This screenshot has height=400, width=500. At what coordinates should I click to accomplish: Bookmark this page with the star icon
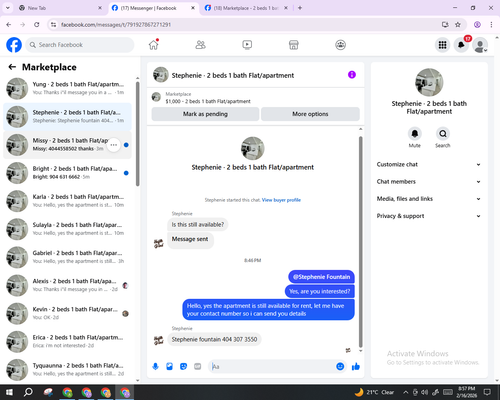pyautogui.click(x=458, y=24)
